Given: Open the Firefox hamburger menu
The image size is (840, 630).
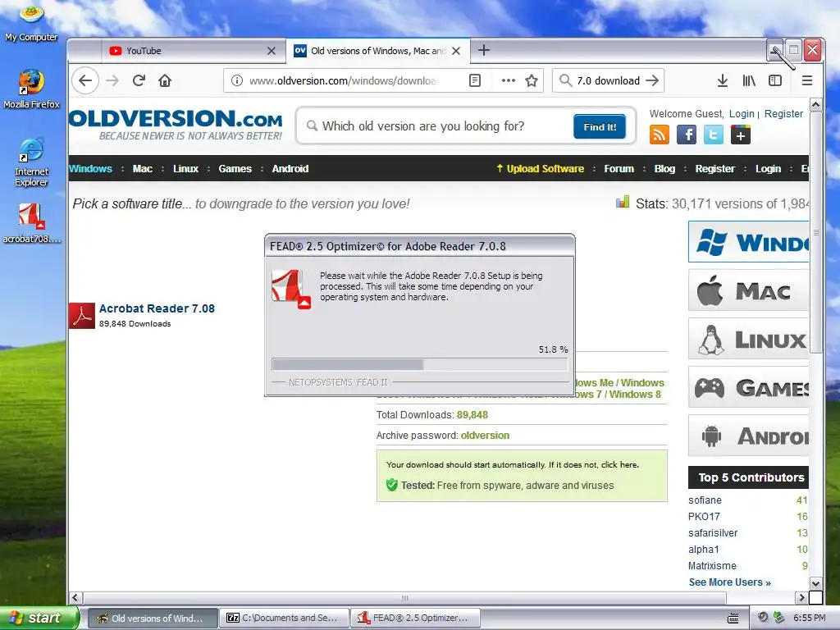Looking at the screenshot, I should pyautogui.click(x=807, y=80).
